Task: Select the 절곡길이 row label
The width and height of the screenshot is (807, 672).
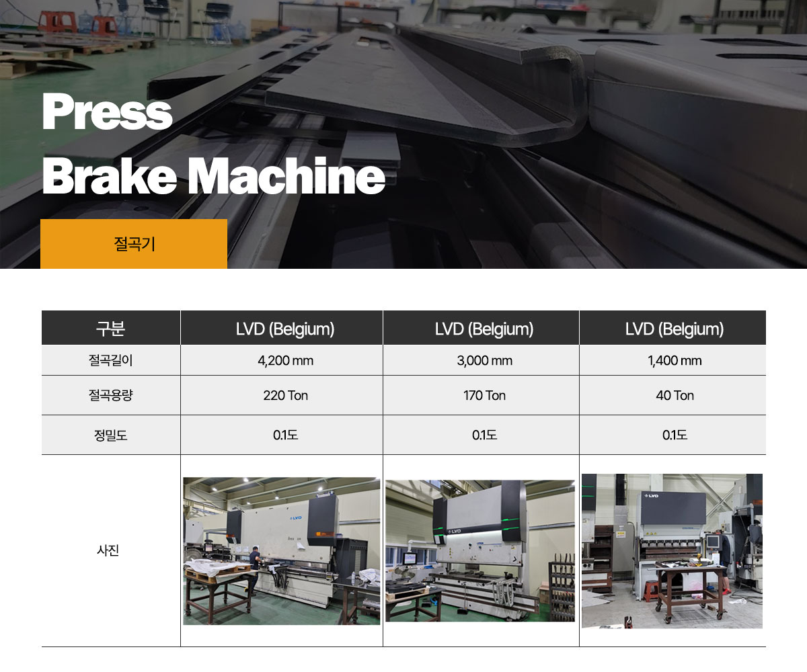Action: [111, 361]
